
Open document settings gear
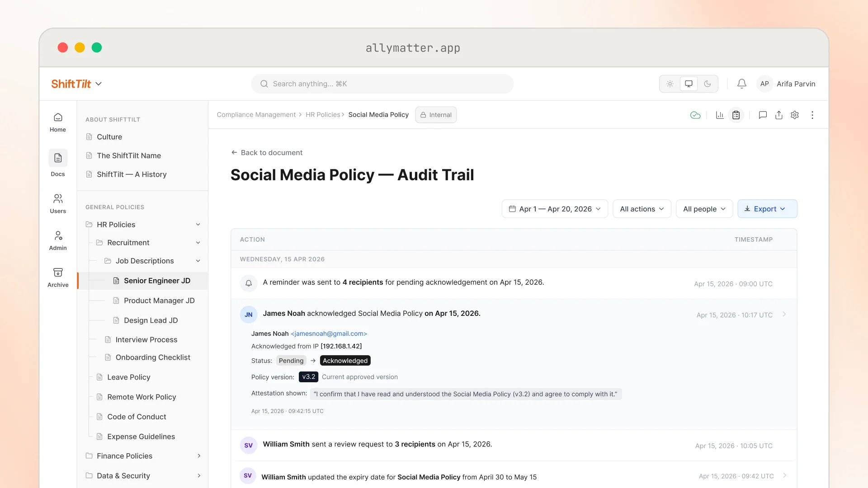795,115
